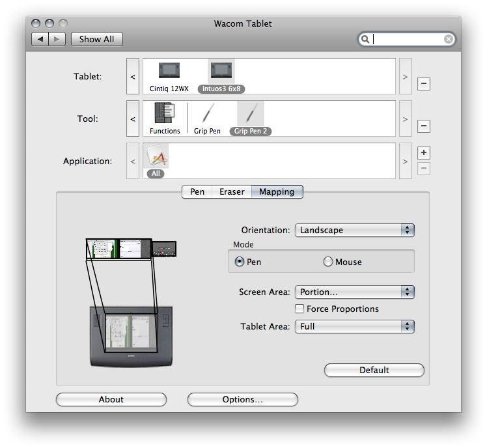Click the window minimize button
This screenshot has width=487, height=448.
49,23
